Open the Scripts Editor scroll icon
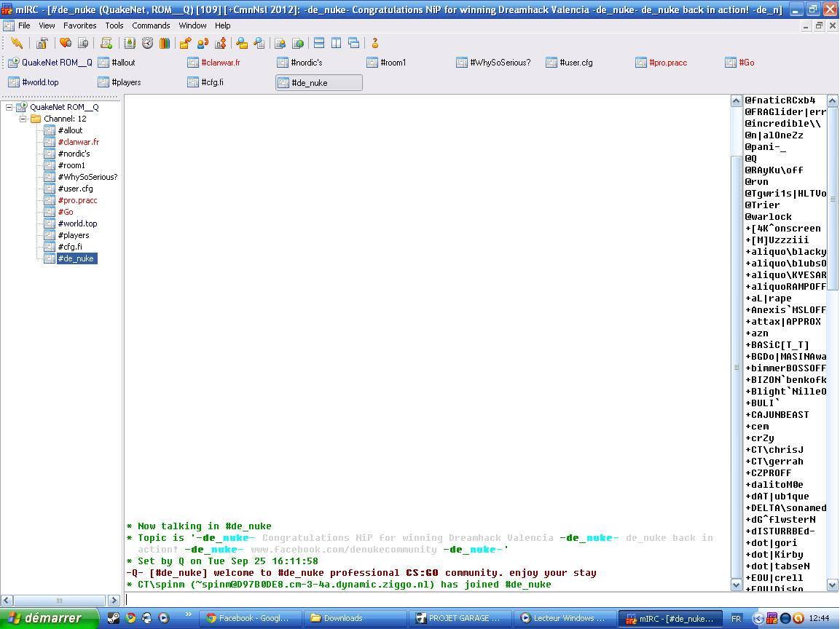 tap(106, 43)
